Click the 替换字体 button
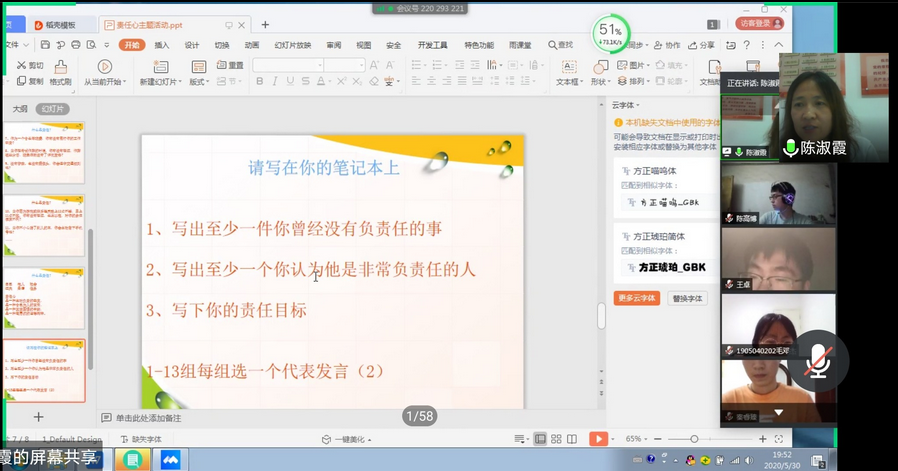This screenshot has width=898, height=471. [687, 298]
